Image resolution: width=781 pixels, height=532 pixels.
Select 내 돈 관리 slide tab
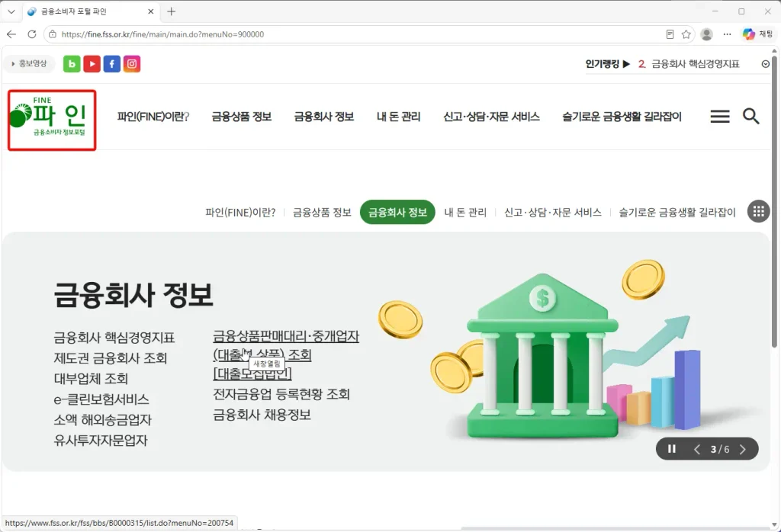(x=465, y=213)
